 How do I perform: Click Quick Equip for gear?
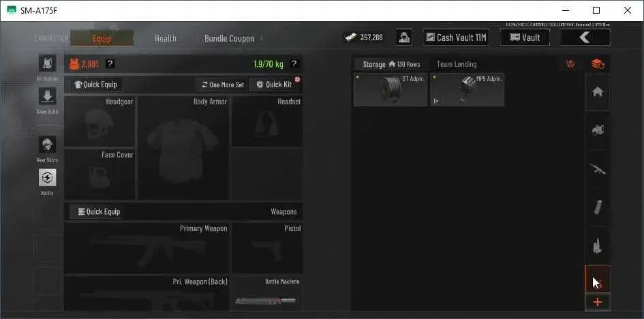(95, 85)
